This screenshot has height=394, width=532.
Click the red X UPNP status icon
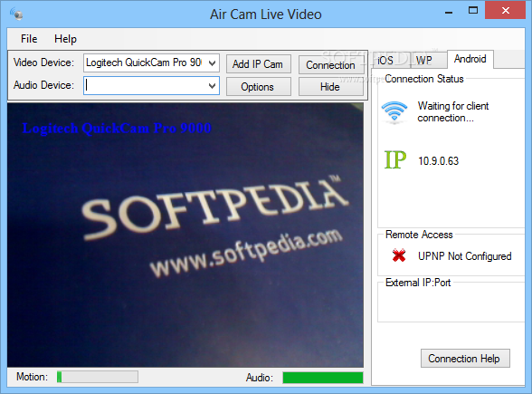399,255
